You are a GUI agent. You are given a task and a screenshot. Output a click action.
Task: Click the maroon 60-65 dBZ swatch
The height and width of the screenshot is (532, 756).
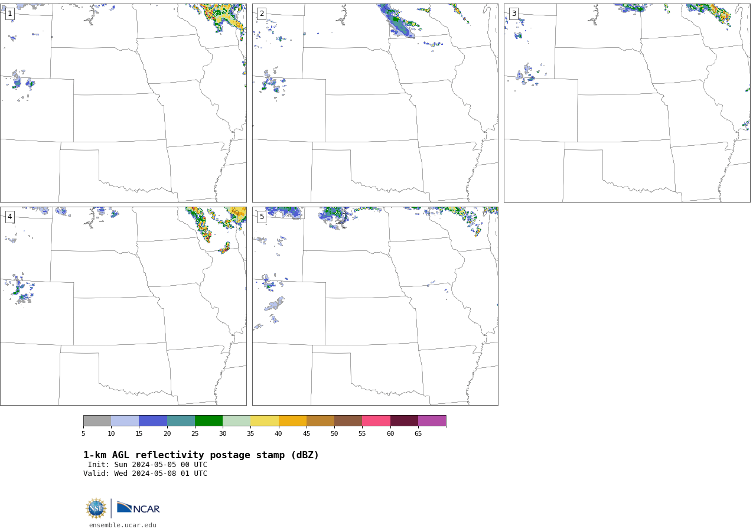click(x=404, y=421)
